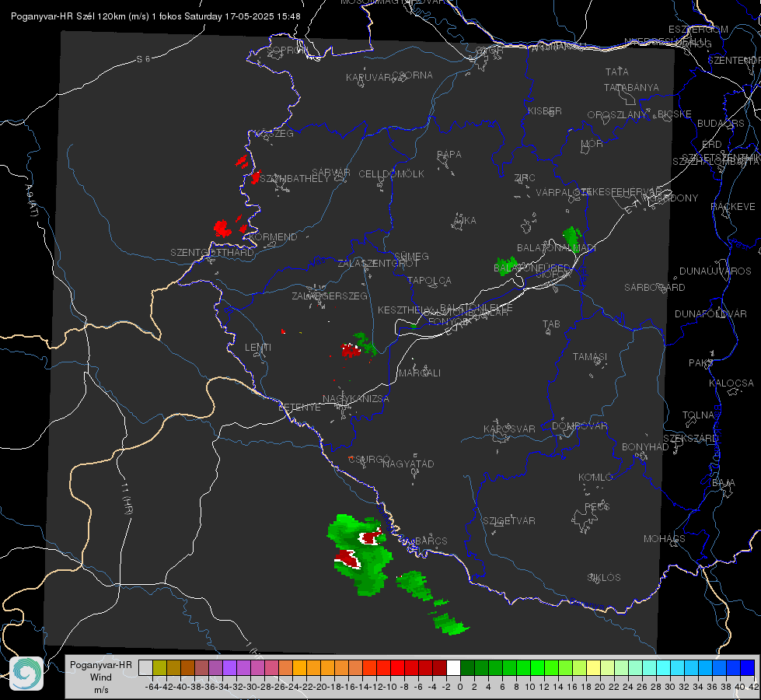Click the NAGYATÁD town label
Viewport: 761px width, 700px height.
click(408, 464)
